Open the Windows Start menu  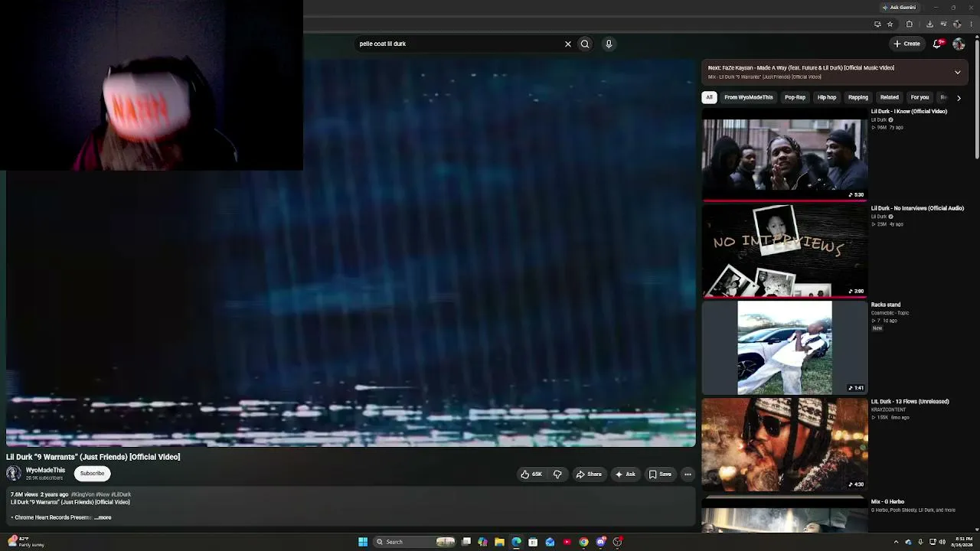(x=363, y=542)
